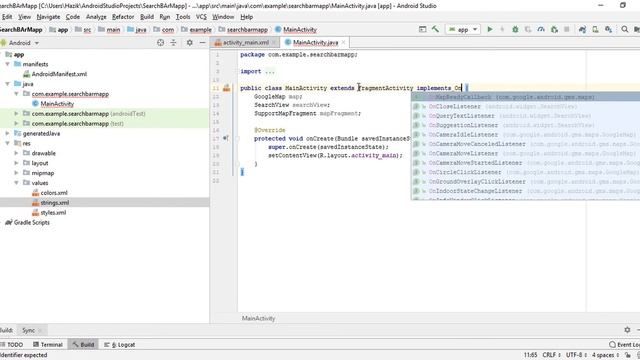This screenshot has width=640, height=360.
Task: Expand the generatedJava folder
Action: tap(7, 133)
